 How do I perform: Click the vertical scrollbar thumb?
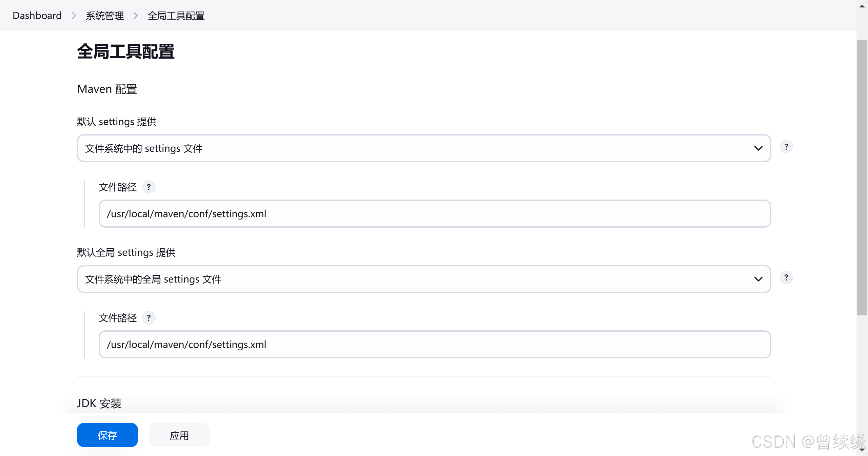pyautogui.click(x=862, y=178)
